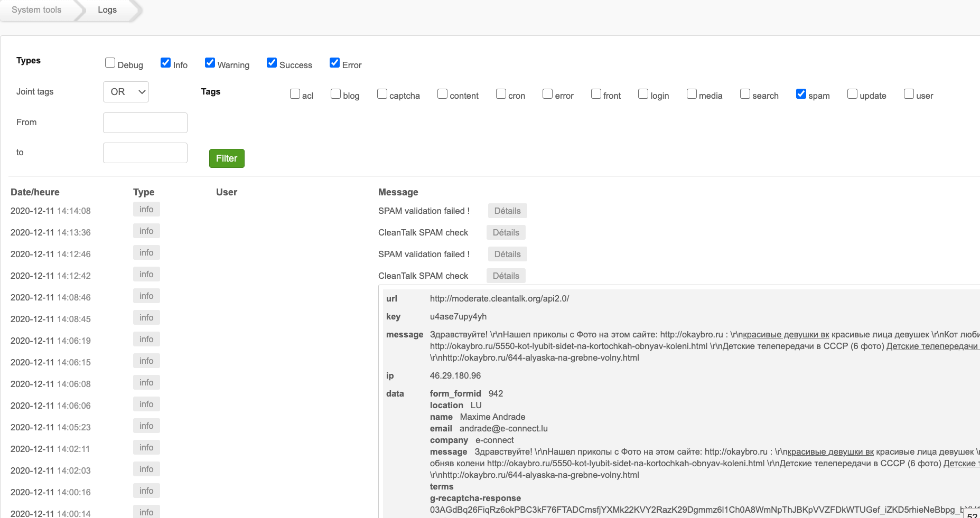Uncheck the Error type checkbox
Viewport: 980px width, 518px height.
click(x=334, y=63)
